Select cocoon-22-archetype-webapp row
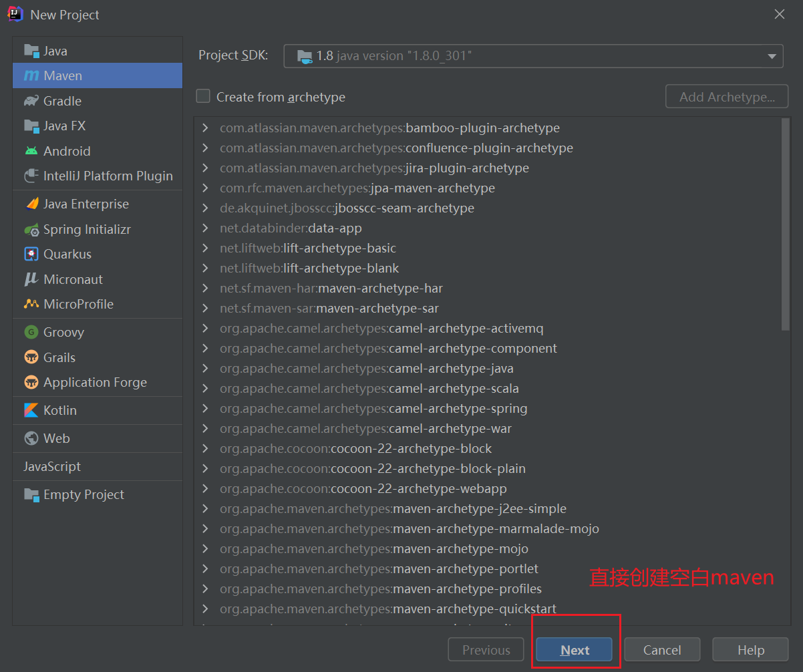This screenshot has height=672, width=803. pos(488,488)
